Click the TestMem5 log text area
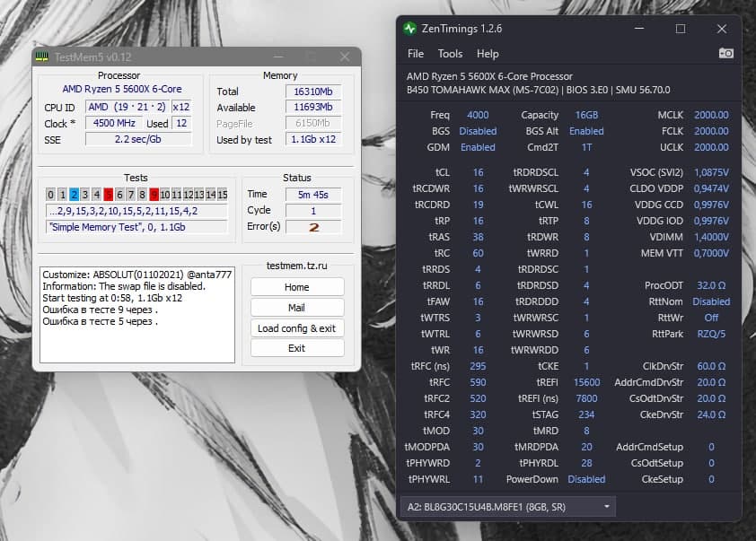756x541 pixels. click(x=137, y=315)
